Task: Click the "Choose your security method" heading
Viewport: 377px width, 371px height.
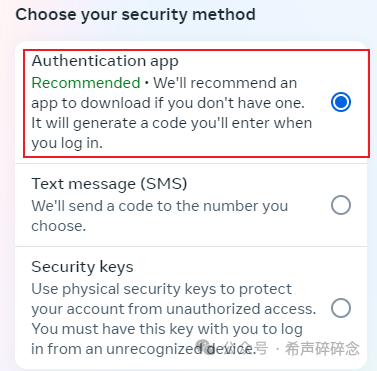Action: (x=135, y=15)
